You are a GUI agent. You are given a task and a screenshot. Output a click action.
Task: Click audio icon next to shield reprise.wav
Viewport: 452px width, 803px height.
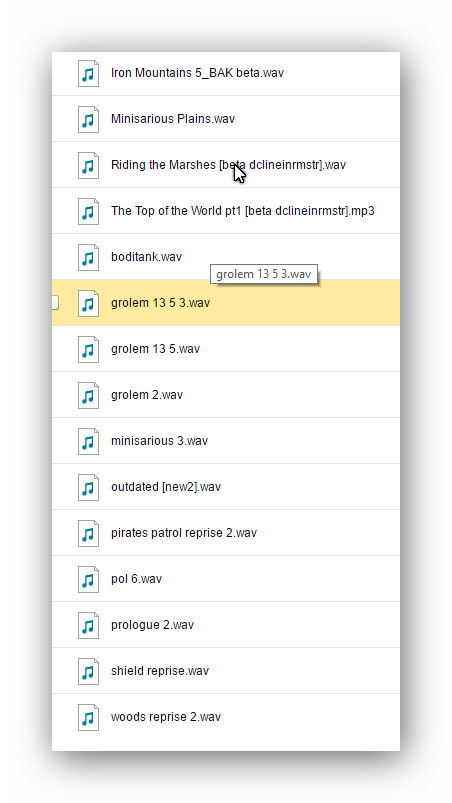click(x=88, y=671)
